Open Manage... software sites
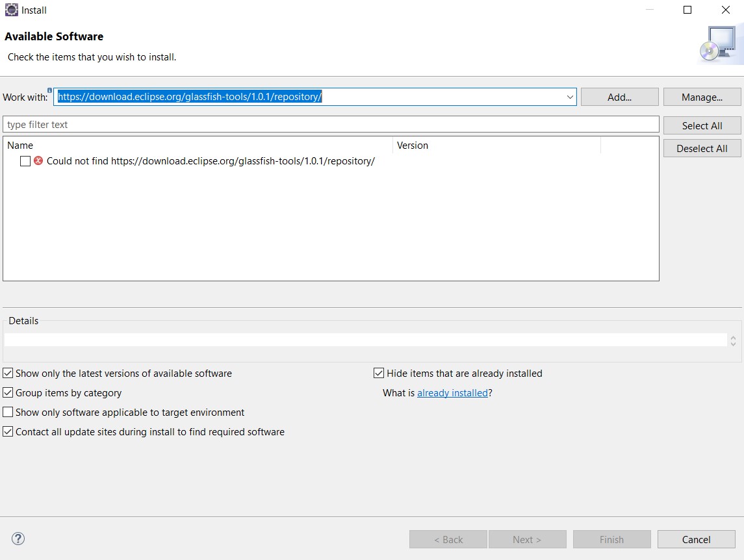Viewport: 744px width, 560px height. pos(702,97)
